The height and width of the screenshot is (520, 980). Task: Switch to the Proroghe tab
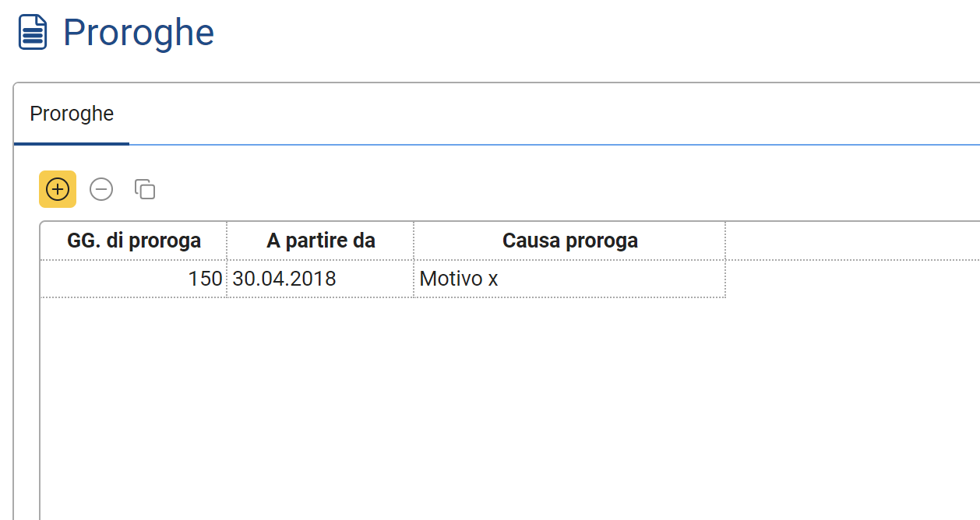pos(72,114)
